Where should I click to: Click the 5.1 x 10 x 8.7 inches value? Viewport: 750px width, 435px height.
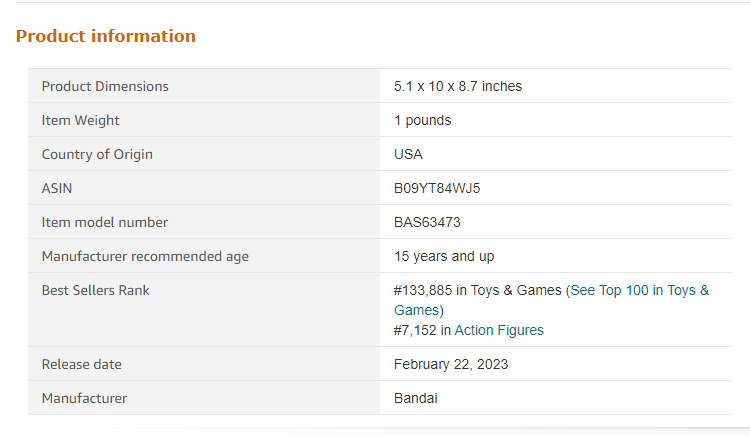[458, 86]
